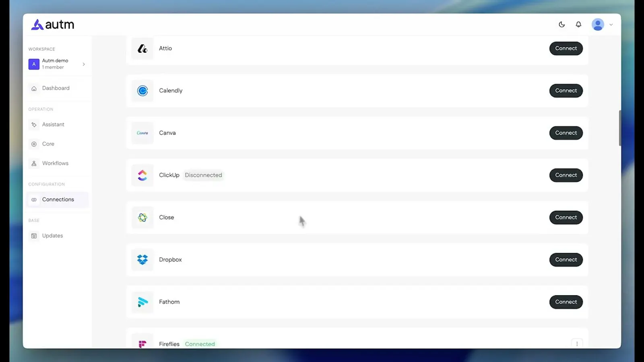Open Workflows in sidebar
This screenshot has width=644, height=362.
(58, 163)
